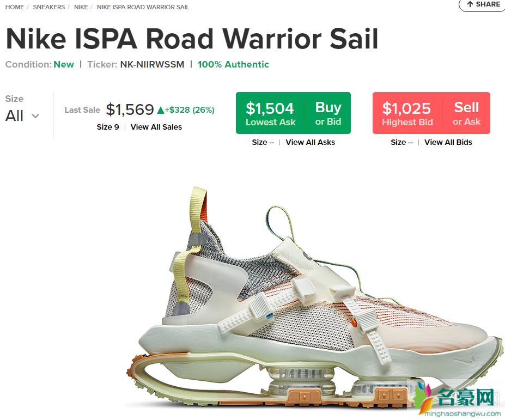Click the red Sell or Ask button

coord(466,113)
